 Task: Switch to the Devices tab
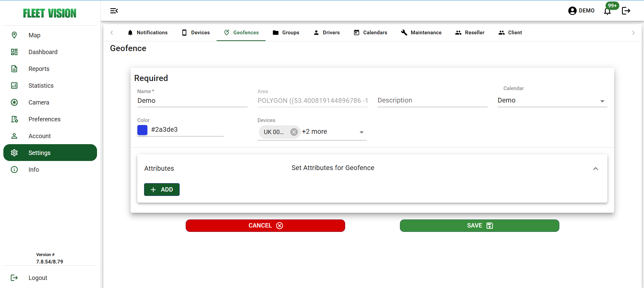[x=196, y=33]
